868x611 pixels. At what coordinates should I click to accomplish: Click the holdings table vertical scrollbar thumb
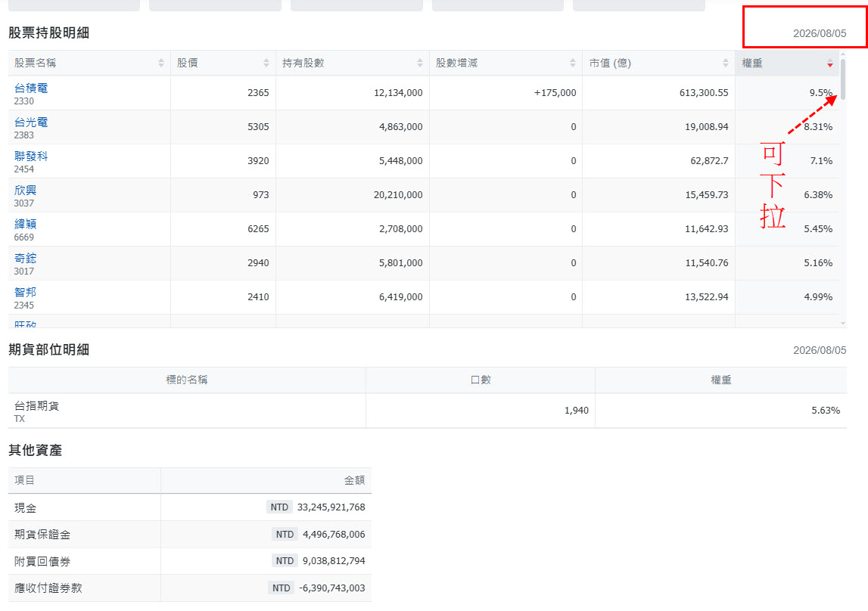point(842,79)
